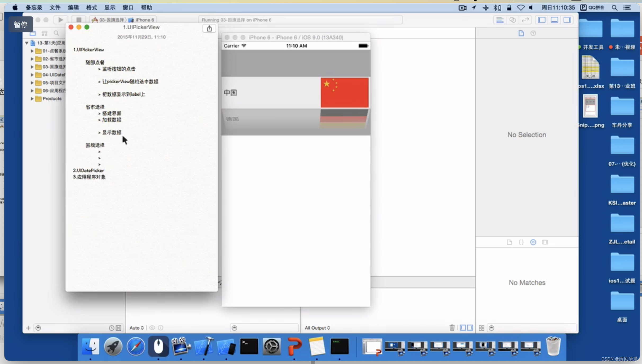Select the 德国 row in simulator picker
The height and width of the screenshot is (364, 642).
[296, 119]
